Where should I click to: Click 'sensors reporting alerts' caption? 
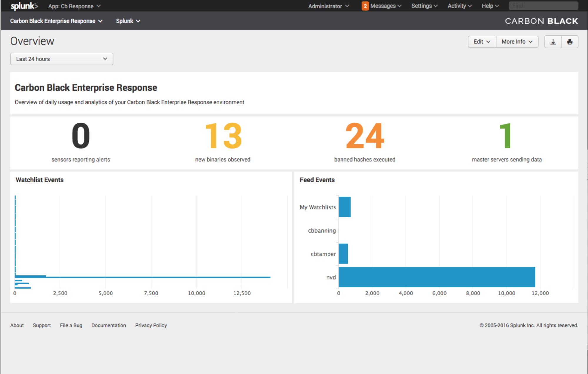(81, 160)
